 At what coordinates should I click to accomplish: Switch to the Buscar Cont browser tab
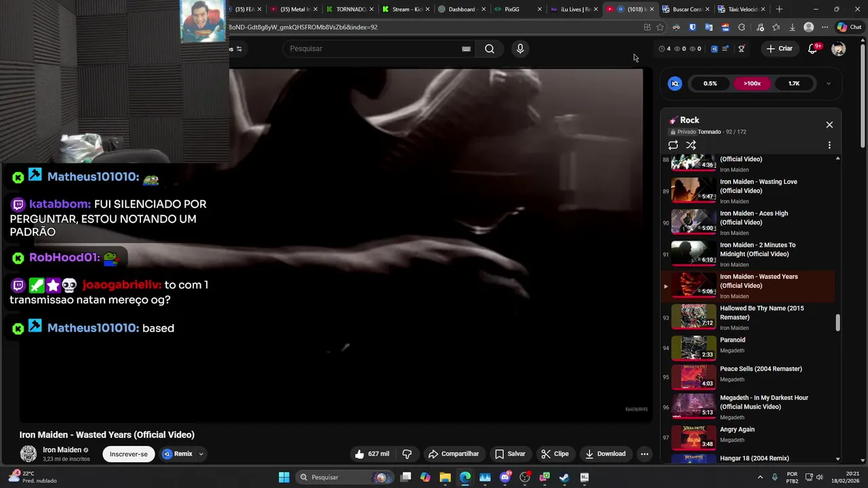pyautogui.click(x=687, y=9)
